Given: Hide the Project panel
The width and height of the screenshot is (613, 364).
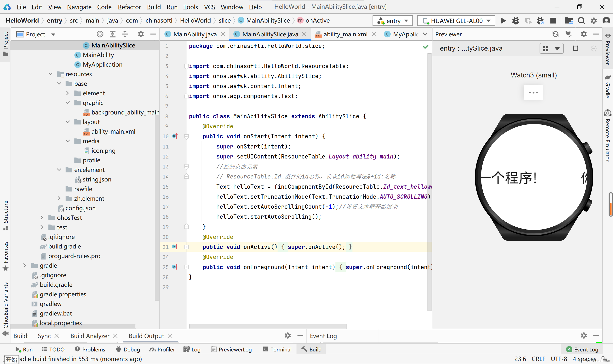Looking at the screenshot, I should pyautogui.click(x=153, y=34).
